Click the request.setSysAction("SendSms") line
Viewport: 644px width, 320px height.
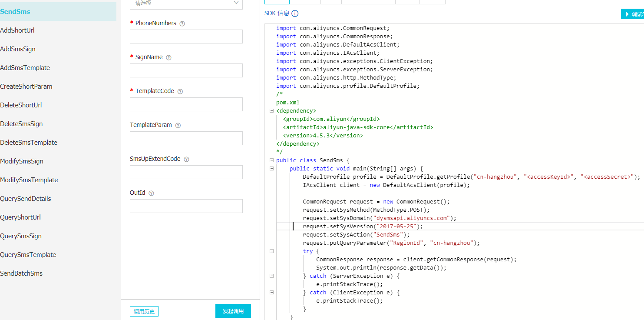click(357, 235)
